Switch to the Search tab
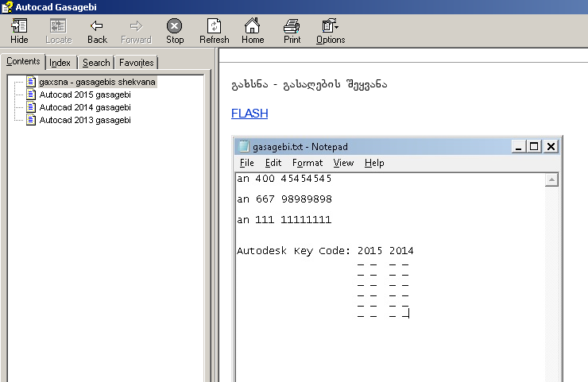 tap(96, 63)
